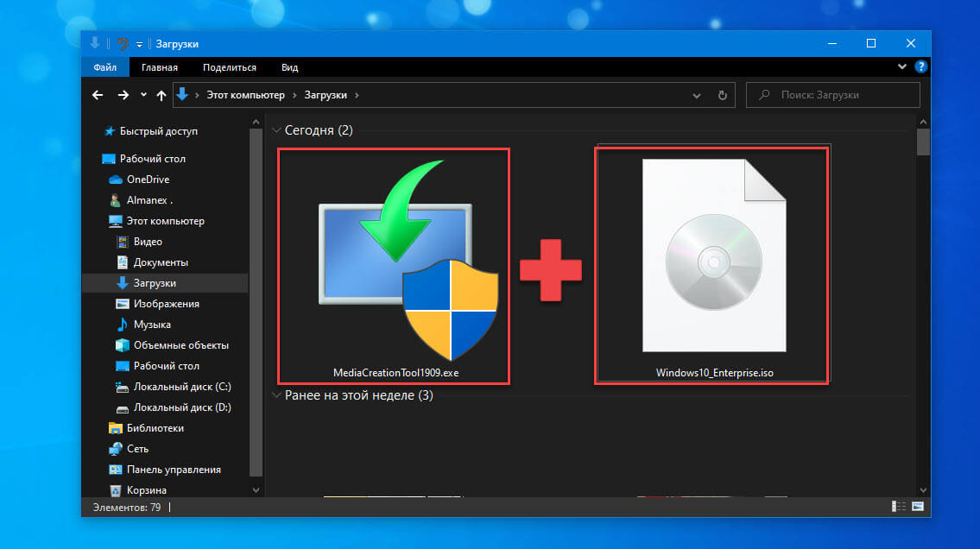
Task: Go up one folder level arrow
Action: click(x=161, y=95)
